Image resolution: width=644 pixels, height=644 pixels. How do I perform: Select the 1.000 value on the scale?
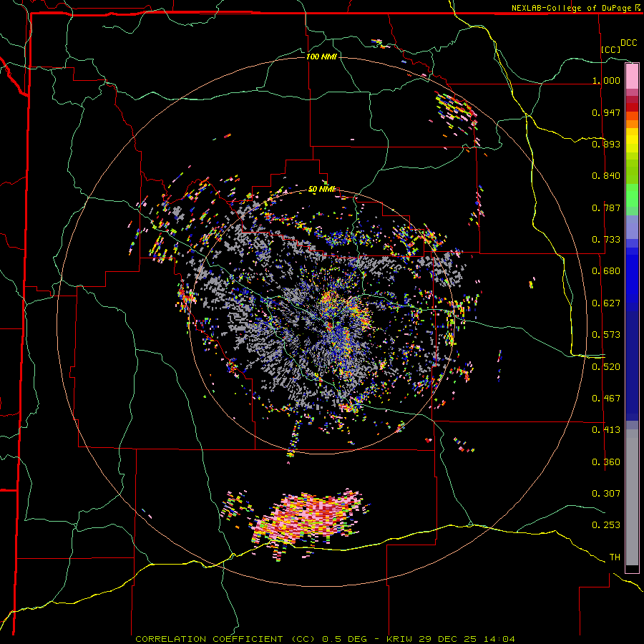[606, 80]
